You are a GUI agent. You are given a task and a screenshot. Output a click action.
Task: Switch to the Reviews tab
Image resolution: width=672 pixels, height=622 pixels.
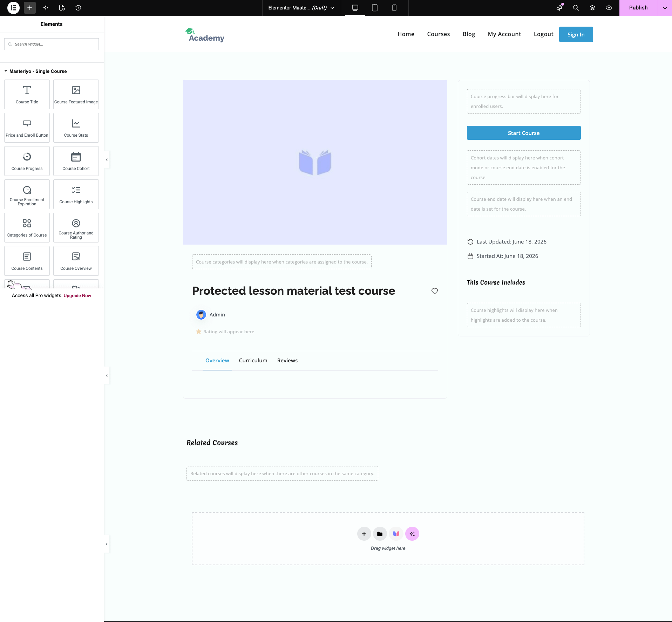click(x=287, y=361)
